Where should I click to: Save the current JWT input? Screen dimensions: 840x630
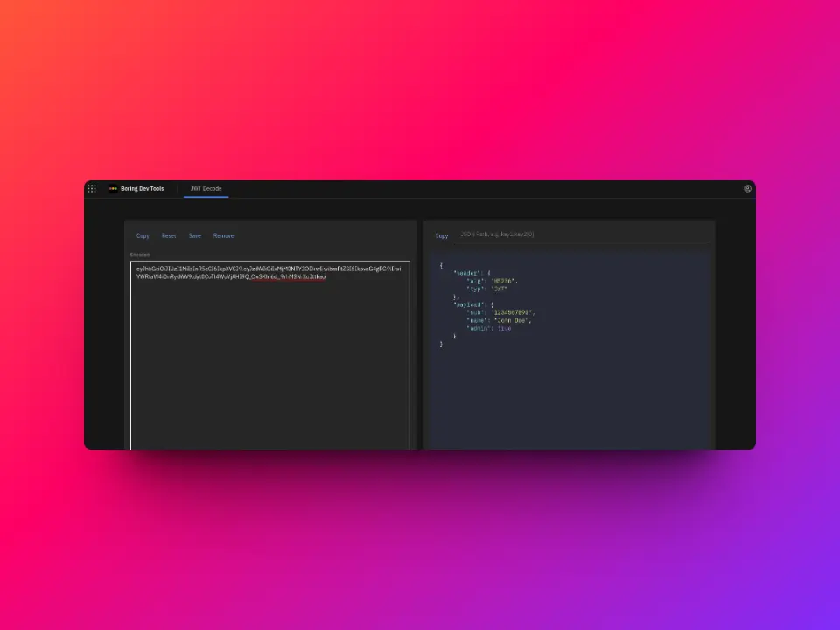(194, 235)
